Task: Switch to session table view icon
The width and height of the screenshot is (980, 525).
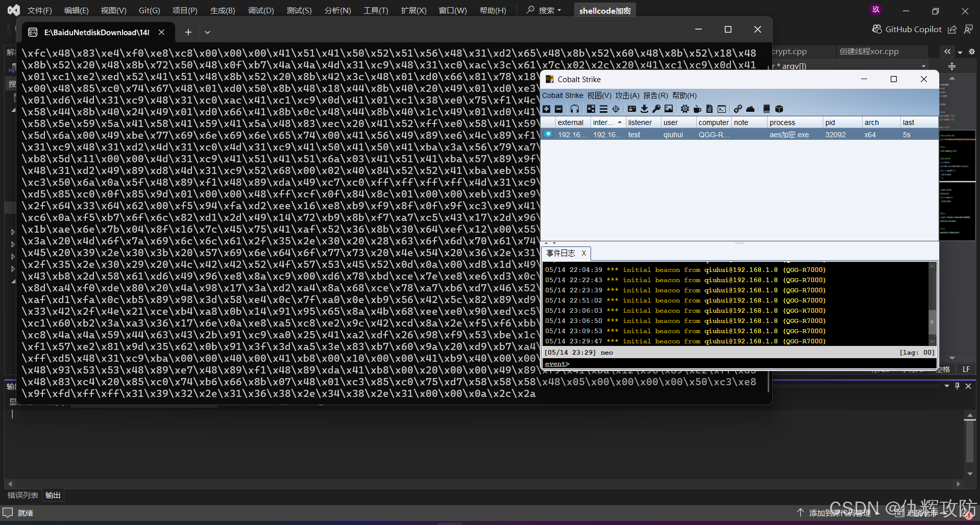Action: pyautogui.click(x=603, y=109)
